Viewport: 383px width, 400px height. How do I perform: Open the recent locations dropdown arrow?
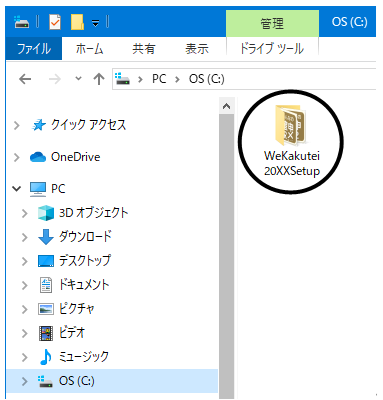78,79
